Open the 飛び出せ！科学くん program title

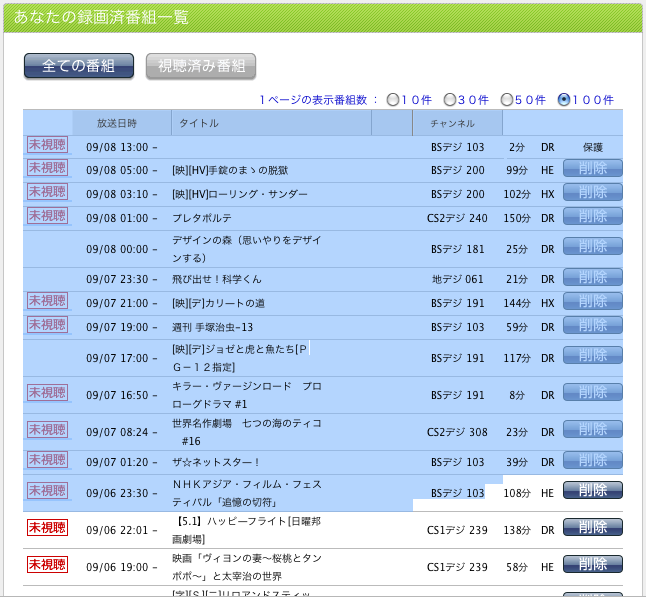tap(216, 279)
